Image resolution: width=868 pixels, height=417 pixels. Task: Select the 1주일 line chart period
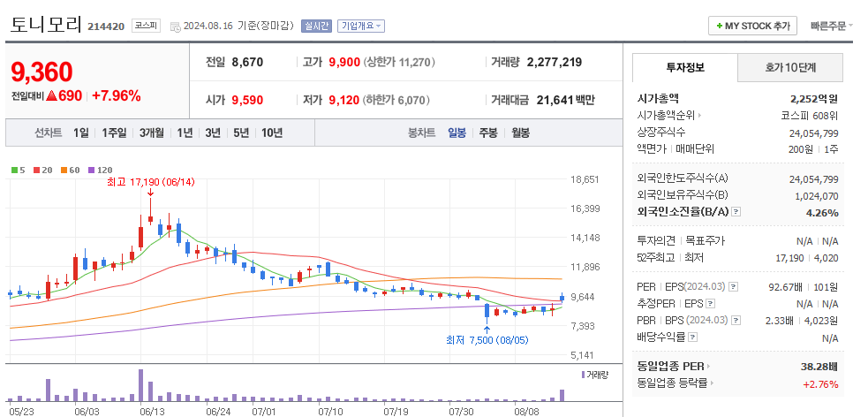(114, 133)
